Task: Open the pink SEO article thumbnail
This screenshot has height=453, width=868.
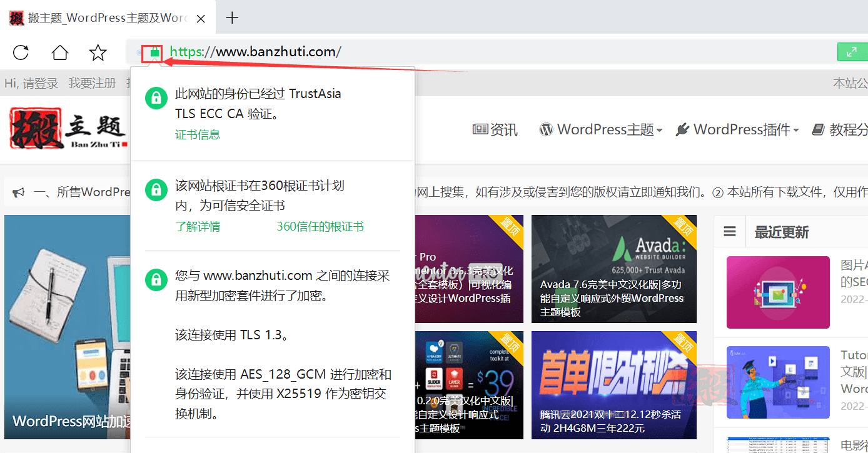Action: (x=778, y=292)
